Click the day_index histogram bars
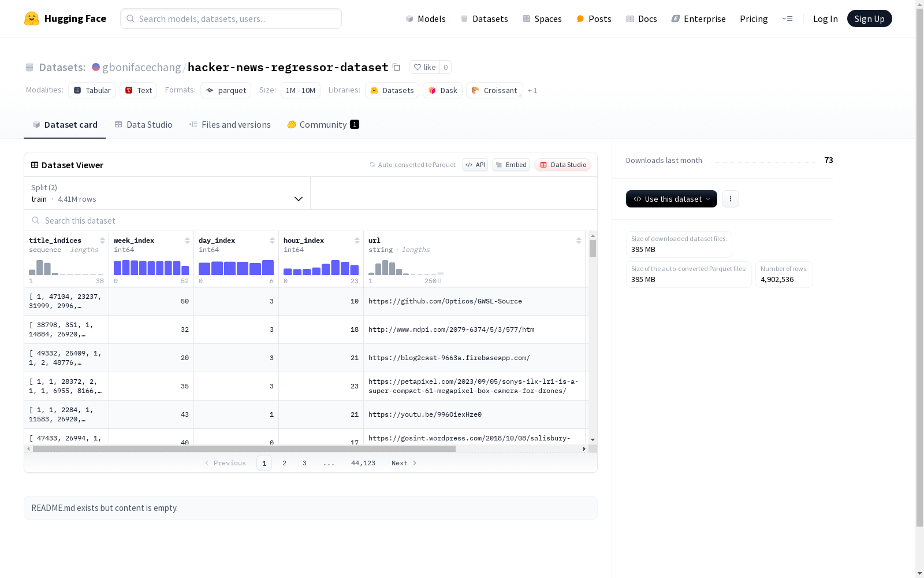 tap(236, 268)
